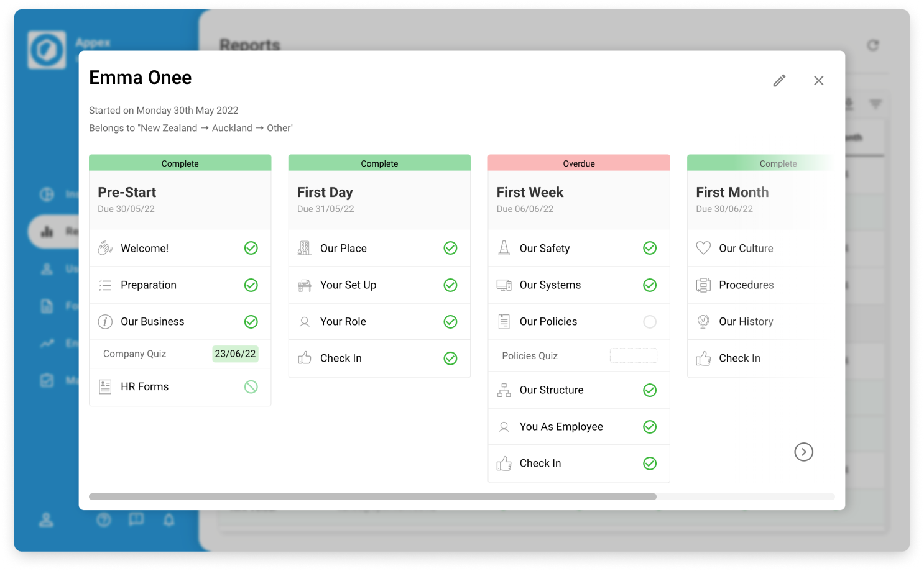
Task: Click the org-chart icon beside Our Structure
Action: (x=504, y=390)
